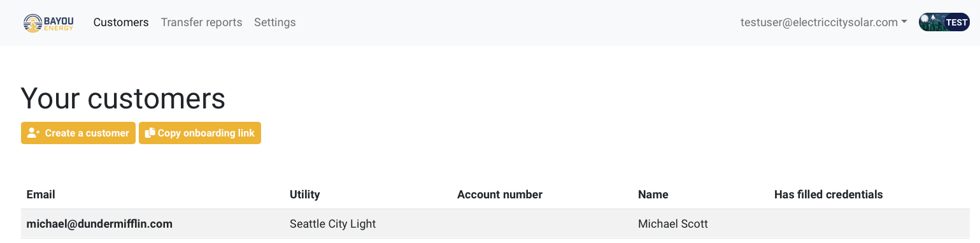
Task: Click the Utility column header
Action: (304, 195)
